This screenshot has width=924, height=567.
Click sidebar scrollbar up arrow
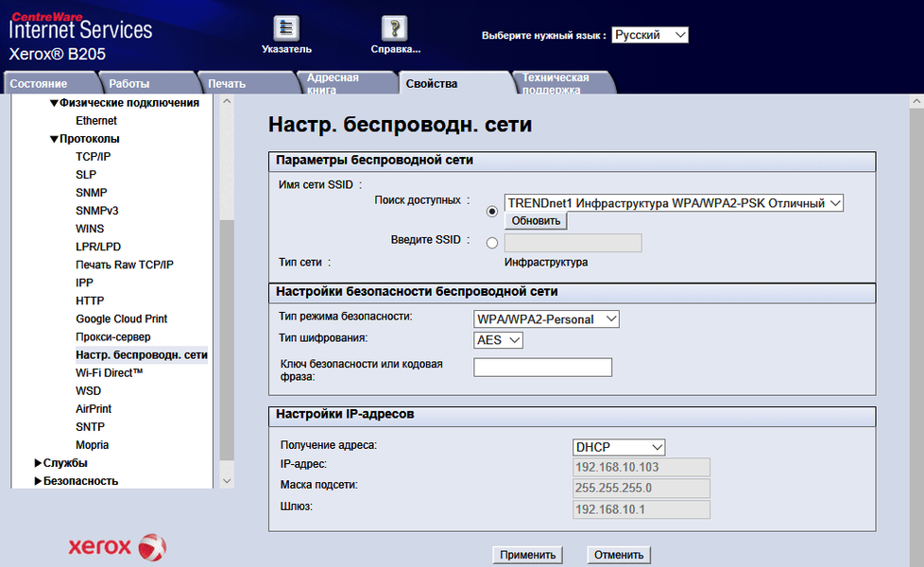227,101
